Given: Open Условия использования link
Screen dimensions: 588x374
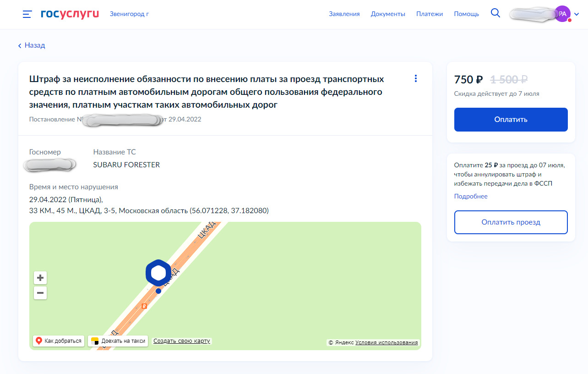Looking at the screenshot, I should [387, 342].
